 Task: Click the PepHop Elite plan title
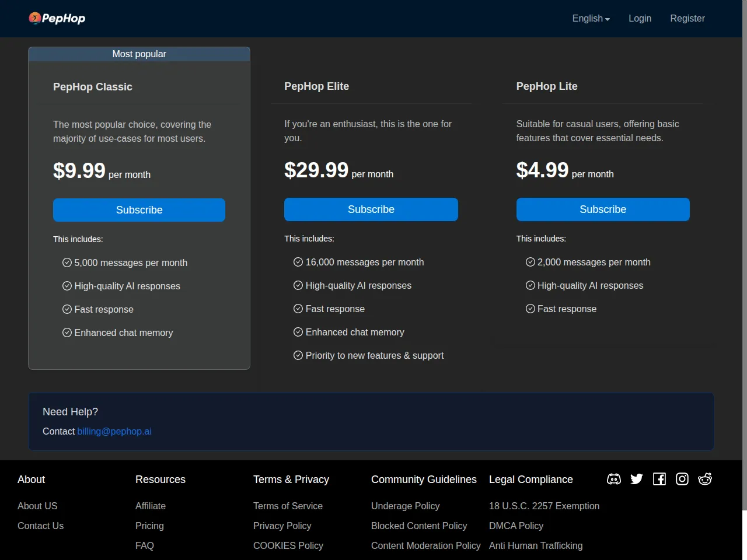(316, 86)
